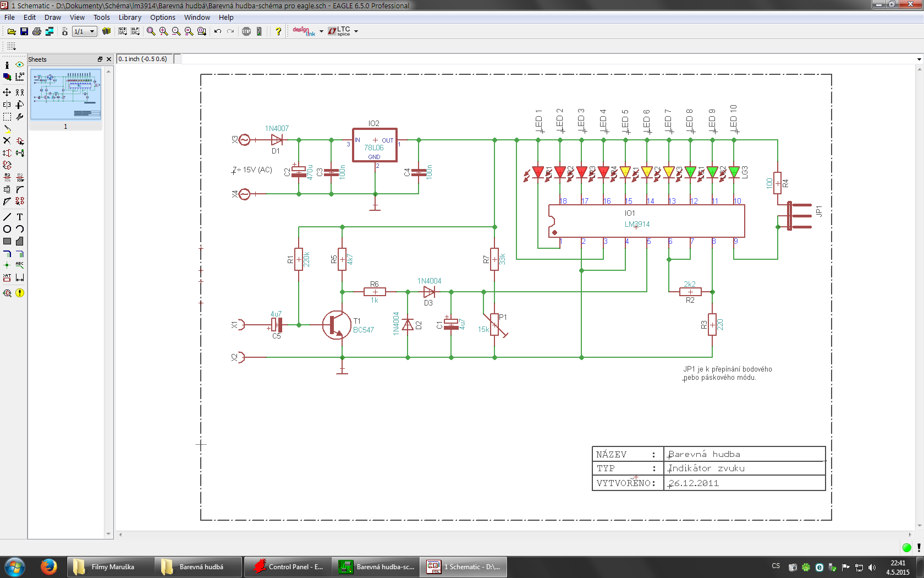
Task: Switch to Control Panel taskbar button
Action: [x=288, y=566]
